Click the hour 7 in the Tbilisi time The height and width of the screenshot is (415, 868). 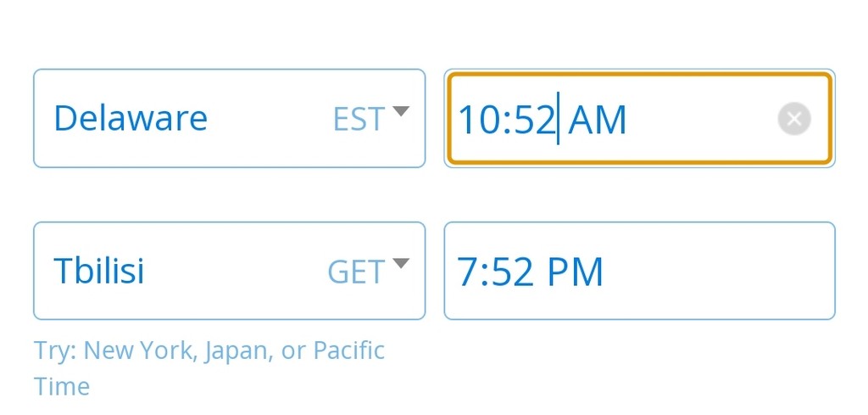(x=467, y=272)
